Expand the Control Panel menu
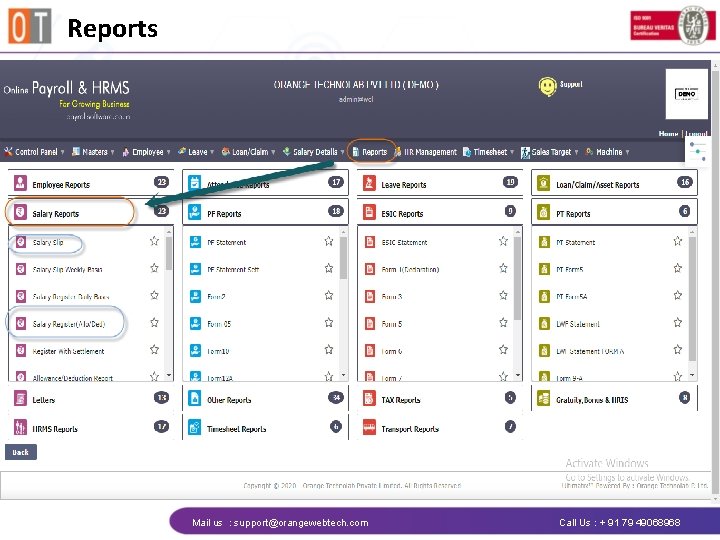The height and width of the screenshot is (540, 720). [34, 152]
